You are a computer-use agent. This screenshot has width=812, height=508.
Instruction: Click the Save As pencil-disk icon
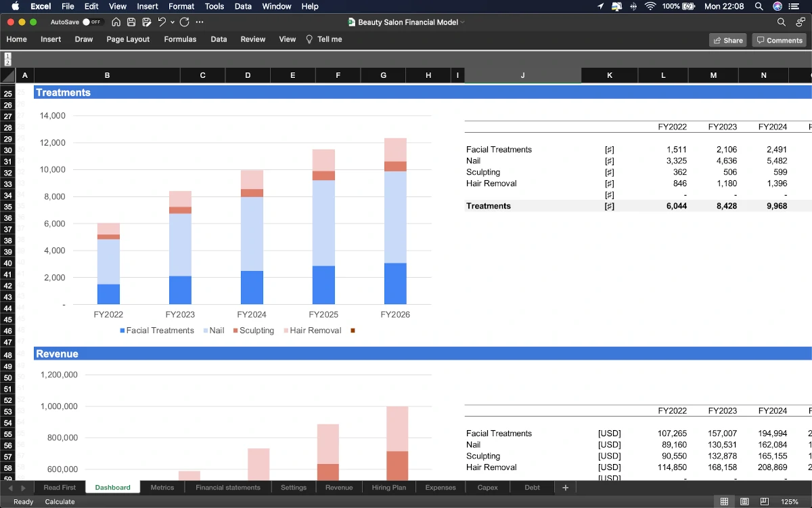click(x=146, y=22)
